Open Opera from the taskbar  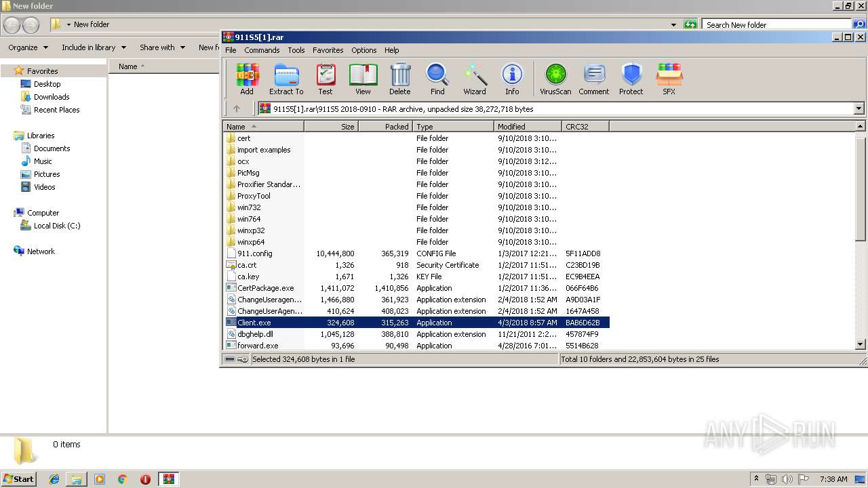145,479
